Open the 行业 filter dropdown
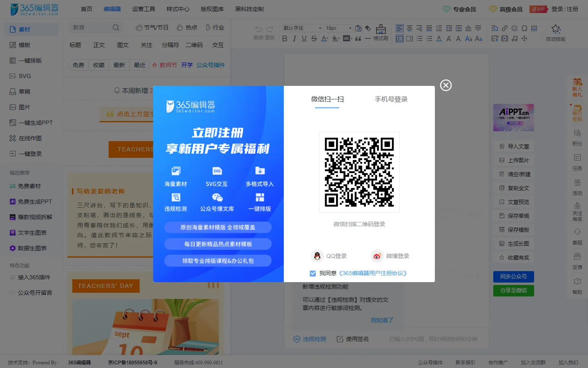Image resolution: width=588 pixels, height=368 pixels. point(215,27)
